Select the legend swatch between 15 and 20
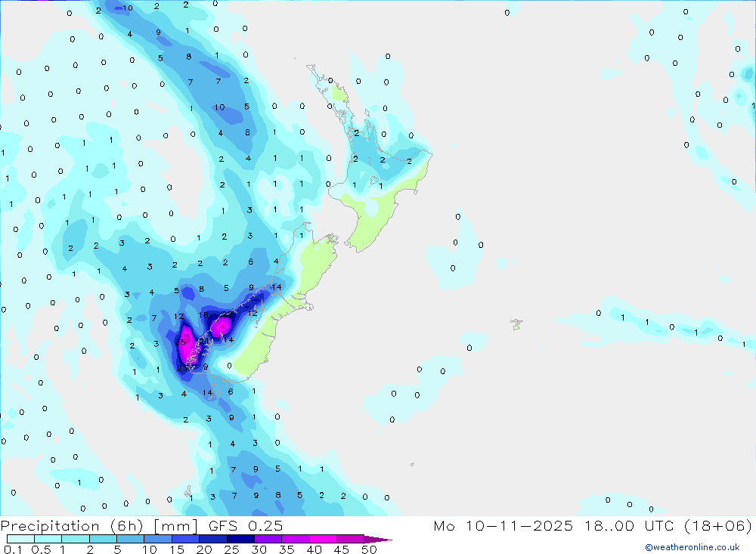This screenshot has height=554, width=756. click(186, 539)
